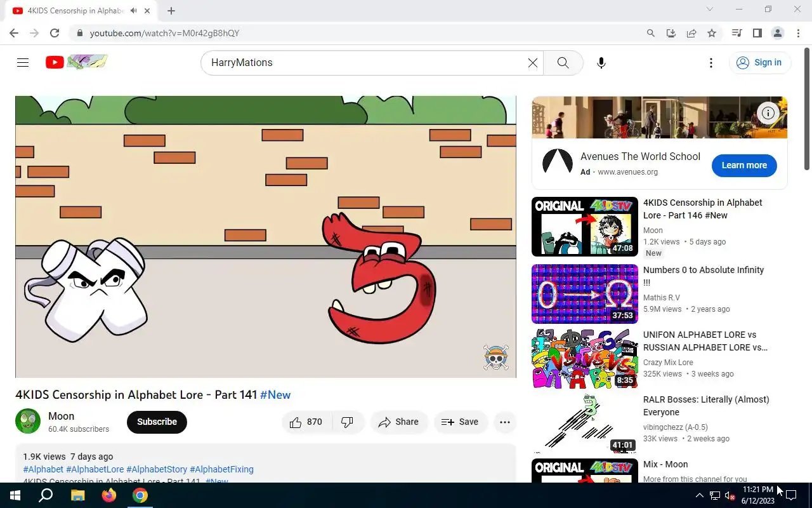This screenshot has height=508, width=812.
Task: Open the Chrome profile avatar
Action: tap(777, 33)
